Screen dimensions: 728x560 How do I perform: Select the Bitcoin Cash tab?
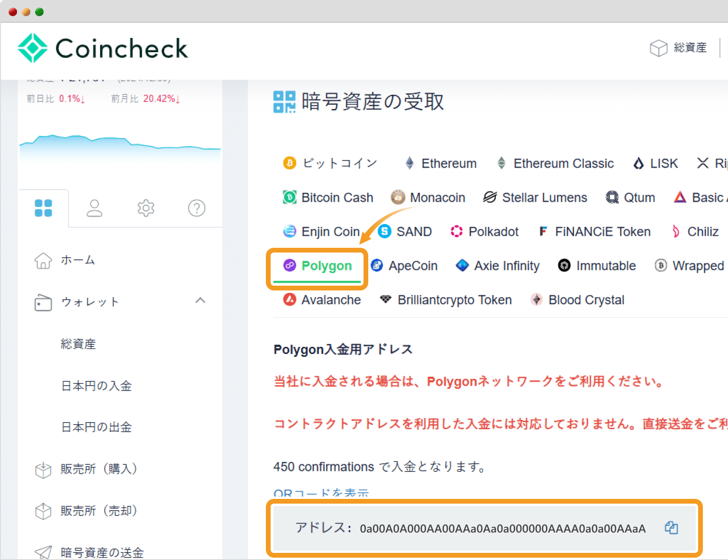pos(328,198)
